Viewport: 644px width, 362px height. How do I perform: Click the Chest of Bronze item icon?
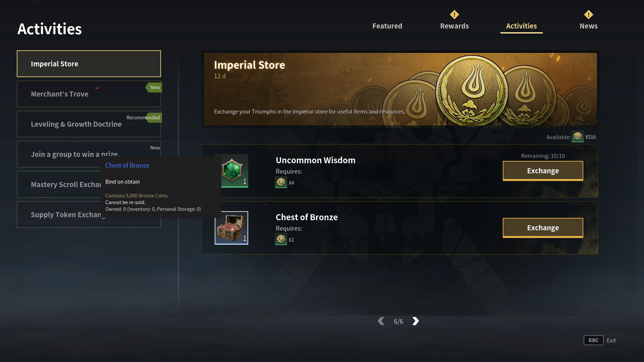tap(231, 228)
